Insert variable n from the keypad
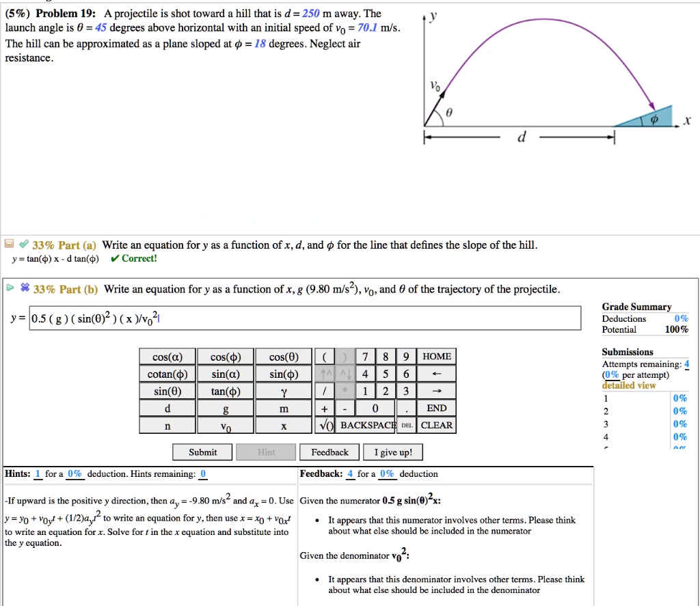The image size is (700, 606). tap(167, 426)
